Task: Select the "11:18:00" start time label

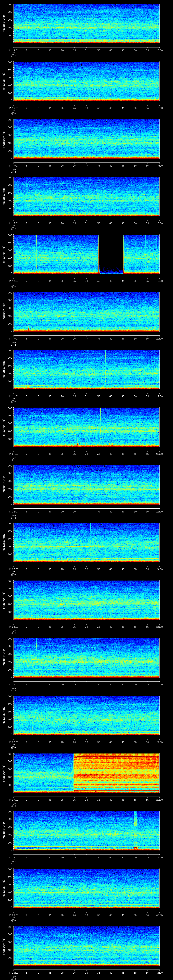Action: pos(14,281)
